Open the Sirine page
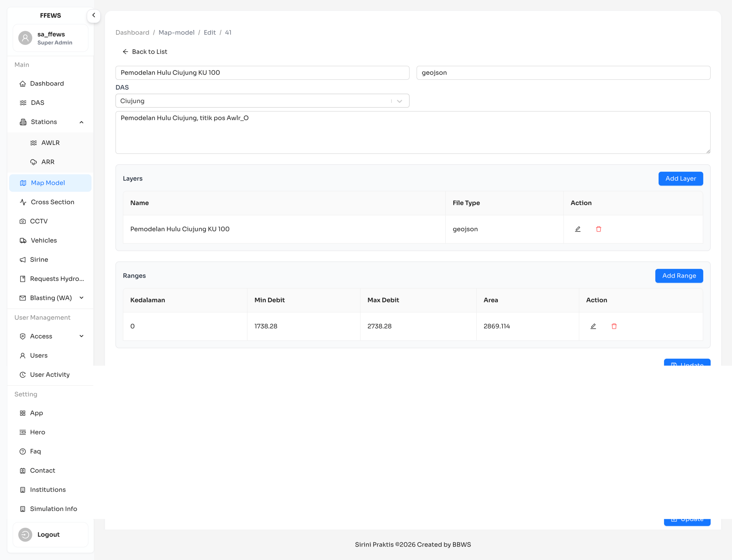The width and height of the screenshot is (732, 560). [50, 260]
